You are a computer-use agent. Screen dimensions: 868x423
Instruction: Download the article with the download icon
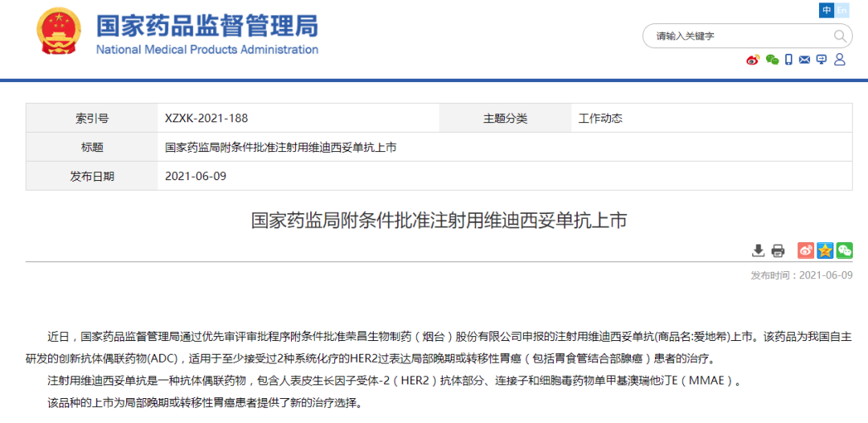pyautogui.click(x=758, y=250)
